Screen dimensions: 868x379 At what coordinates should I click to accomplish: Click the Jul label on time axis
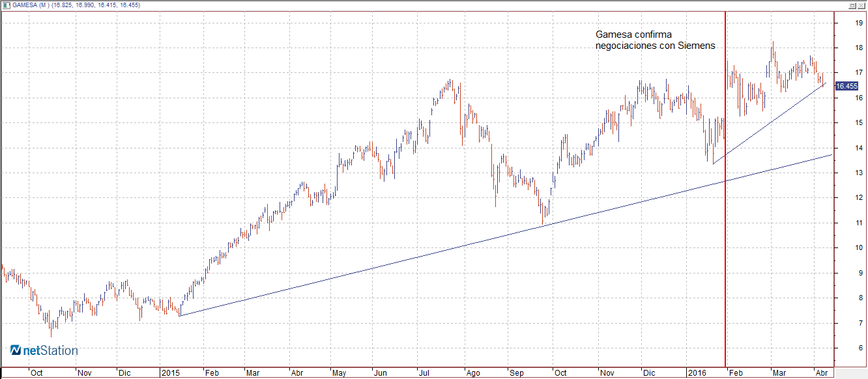point(424,373)
